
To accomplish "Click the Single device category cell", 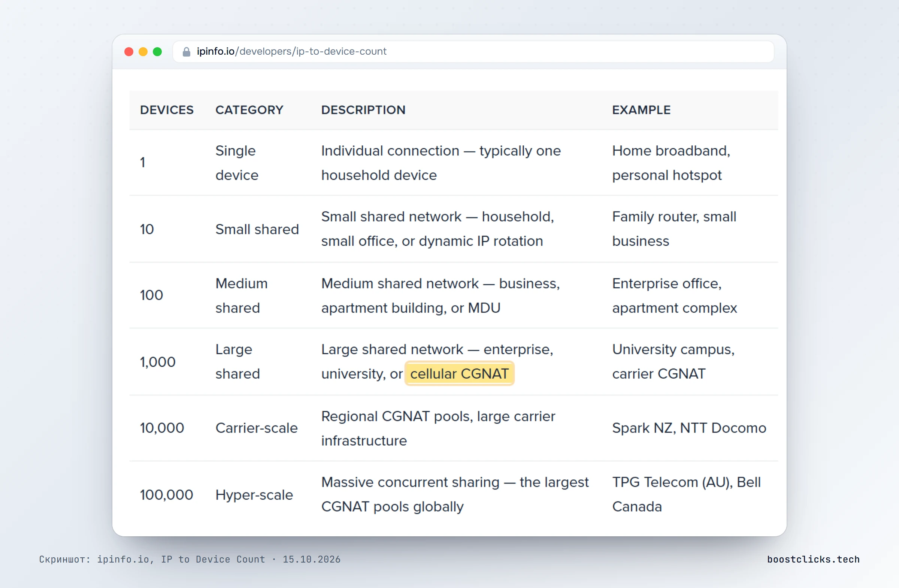I will click(x=237, y=163).
